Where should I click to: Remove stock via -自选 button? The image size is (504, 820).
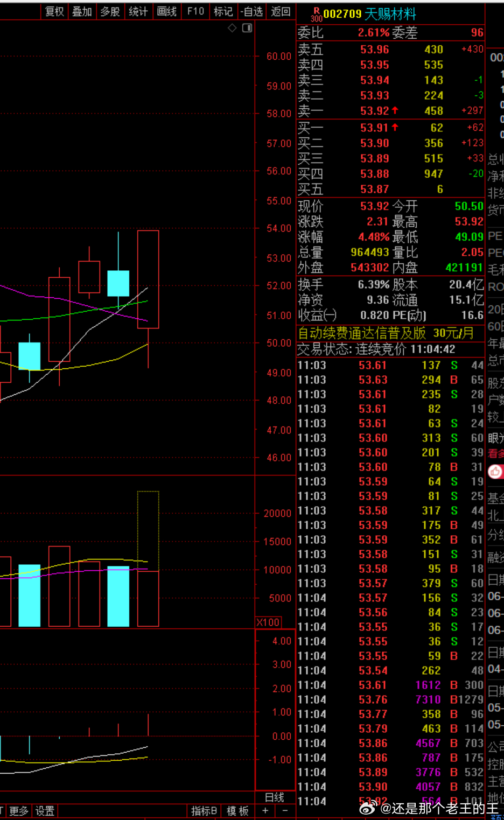(252, 11)
